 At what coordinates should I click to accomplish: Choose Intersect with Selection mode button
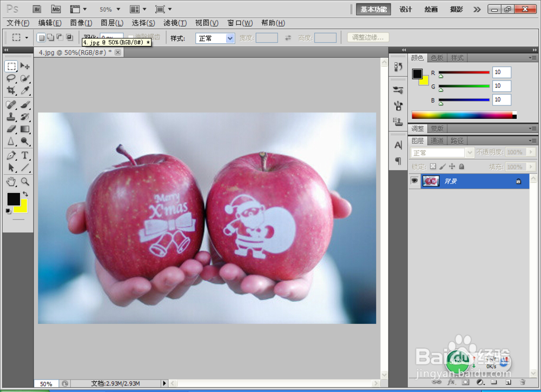click(69, 38)
